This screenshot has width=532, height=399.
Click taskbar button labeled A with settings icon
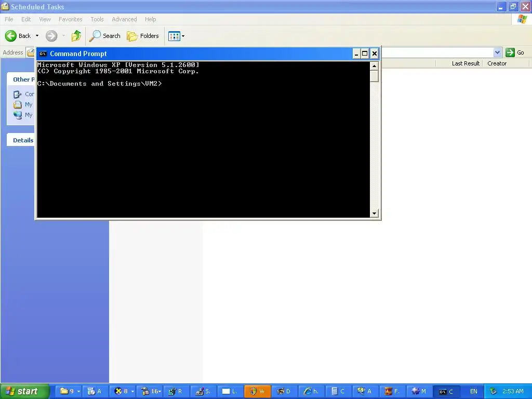pyautogui.click(x=95, y=392)
